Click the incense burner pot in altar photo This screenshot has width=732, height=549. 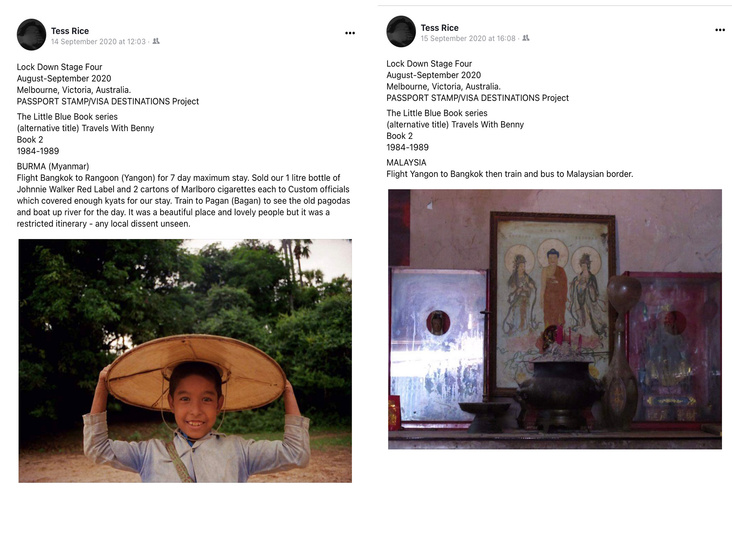coord(558,390)
